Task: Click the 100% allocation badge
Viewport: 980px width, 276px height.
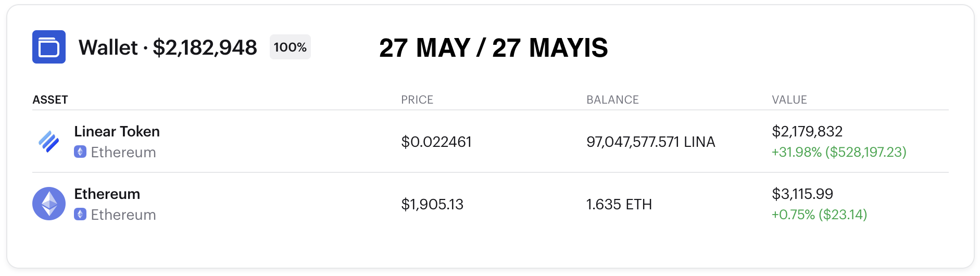Action: click(x=290, y=47)
